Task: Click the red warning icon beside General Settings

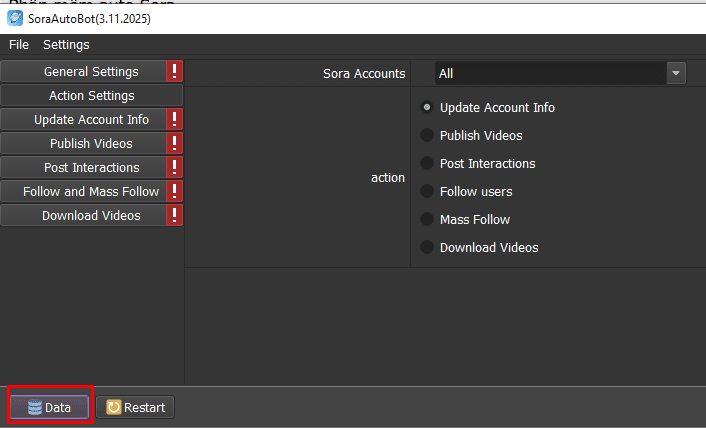Action: pos(174,72)
